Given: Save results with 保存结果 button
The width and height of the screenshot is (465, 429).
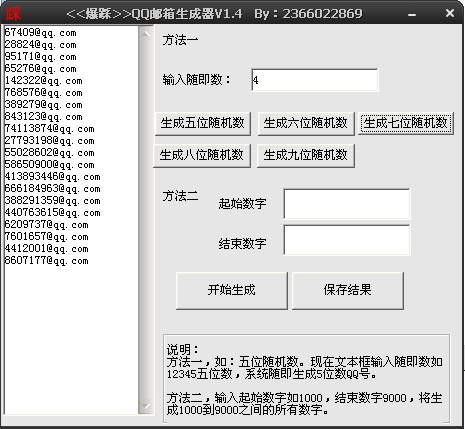Looking at the screenshot, I should point(348,291).
